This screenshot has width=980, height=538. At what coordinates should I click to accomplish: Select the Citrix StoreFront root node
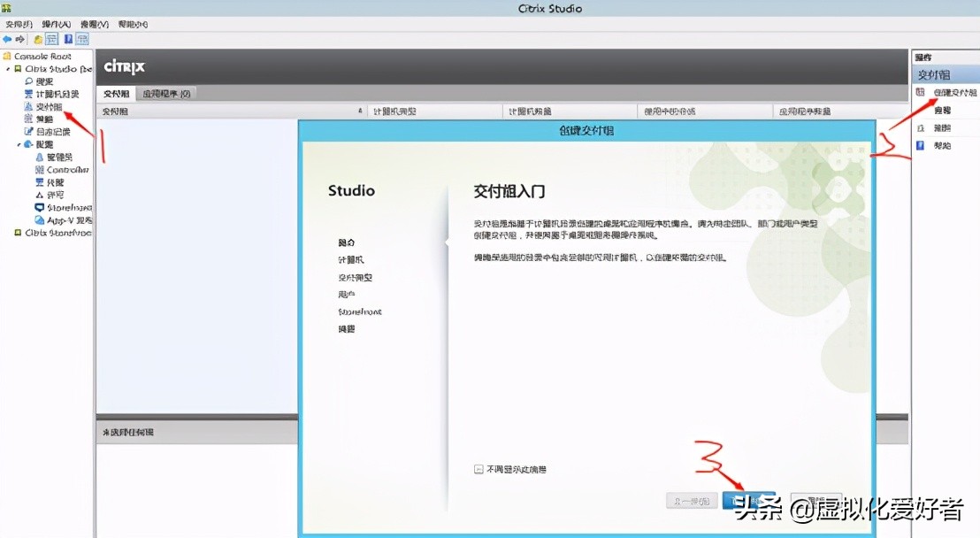(x=53, y=233)
